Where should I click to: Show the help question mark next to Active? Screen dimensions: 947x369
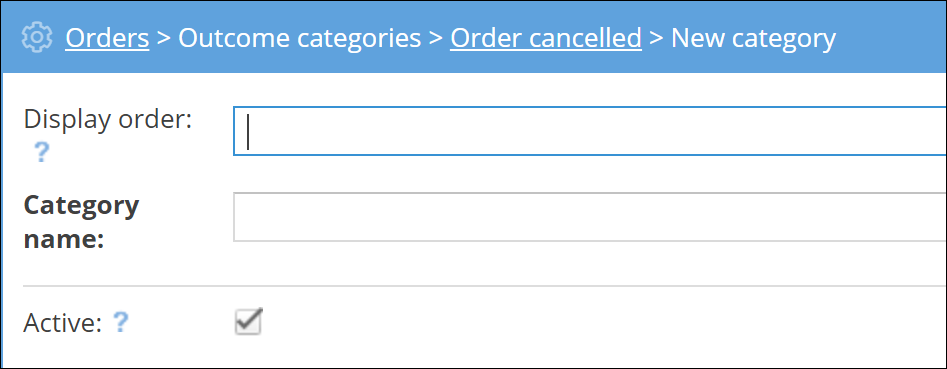[121, 323]
